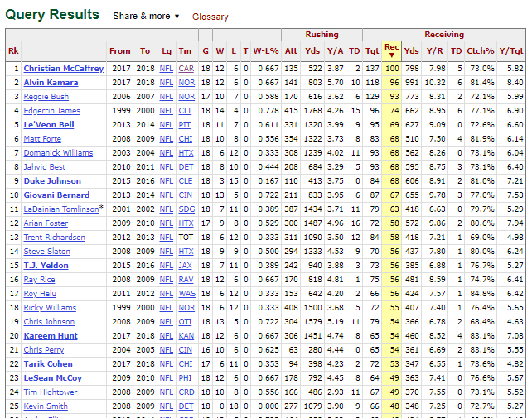Open Reggie Bush player page
The width and height of the screenshot is (532, 418).
pos(46,97)
